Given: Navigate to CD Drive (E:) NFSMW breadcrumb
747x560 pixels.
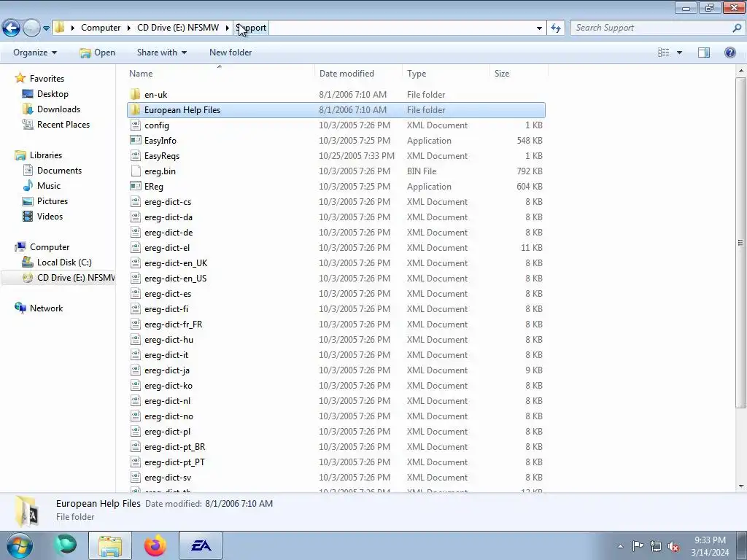Looking at the screenshot, I should point(178,28).
